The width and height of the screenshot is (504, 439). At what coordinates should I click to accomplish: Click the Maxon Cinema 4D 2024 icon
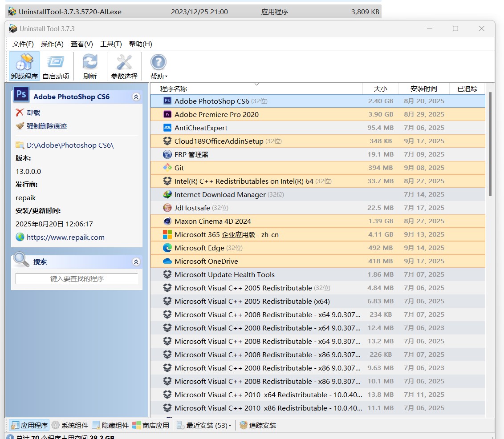[167, 221]
